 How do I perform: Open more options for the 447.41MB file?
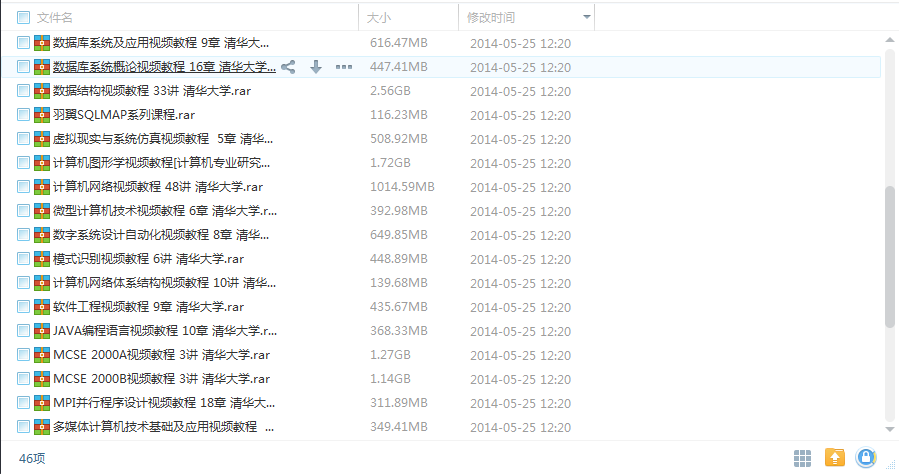[x=344, y=67]
